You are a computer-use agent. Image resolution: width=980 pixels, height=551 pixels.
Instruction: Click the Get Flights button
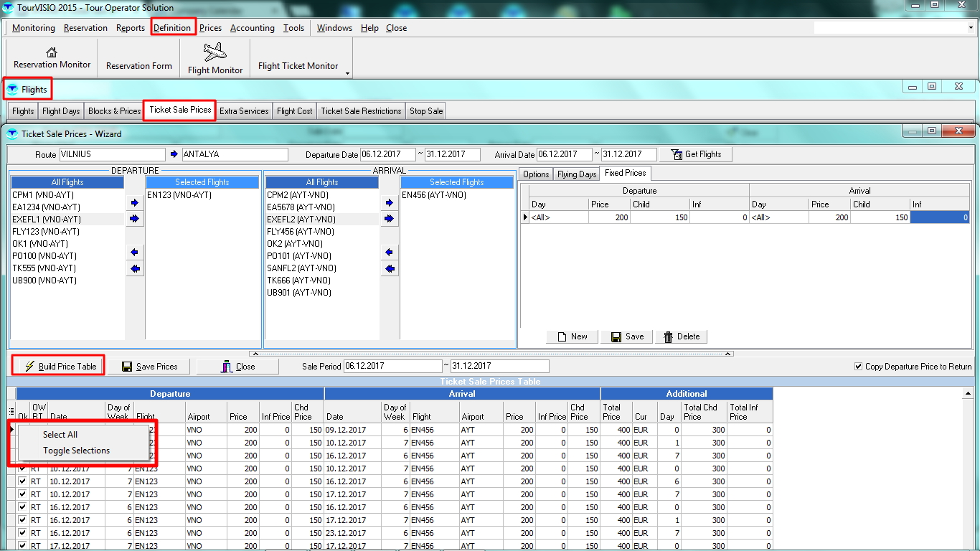(695, 154)
